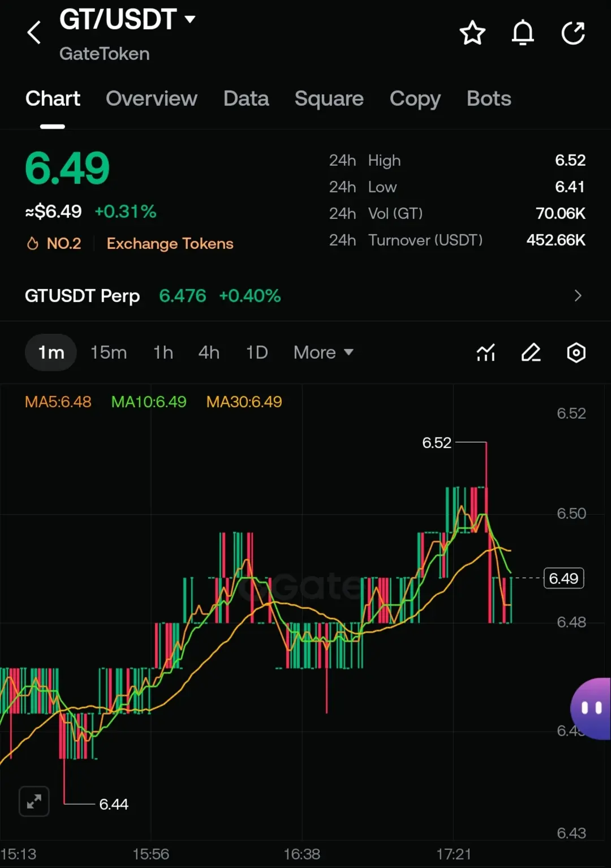The width and height of the screenshot is (611, 868).
Task: Switch to the Overview tab
Action: 152,98
